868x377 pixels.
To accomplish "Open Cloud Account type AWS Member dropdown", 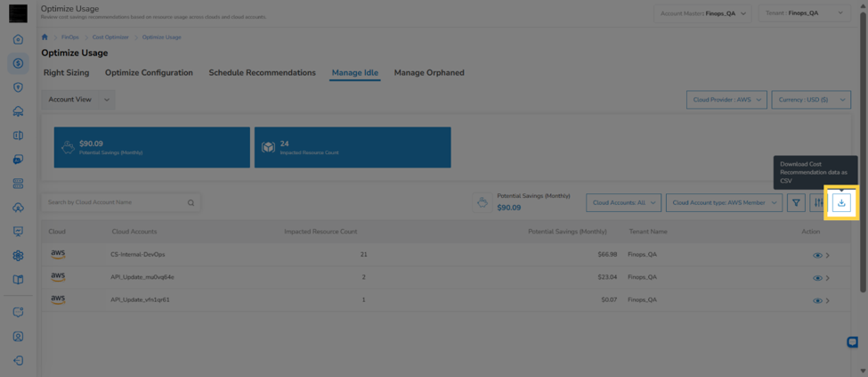I will (x=724, y=203).
